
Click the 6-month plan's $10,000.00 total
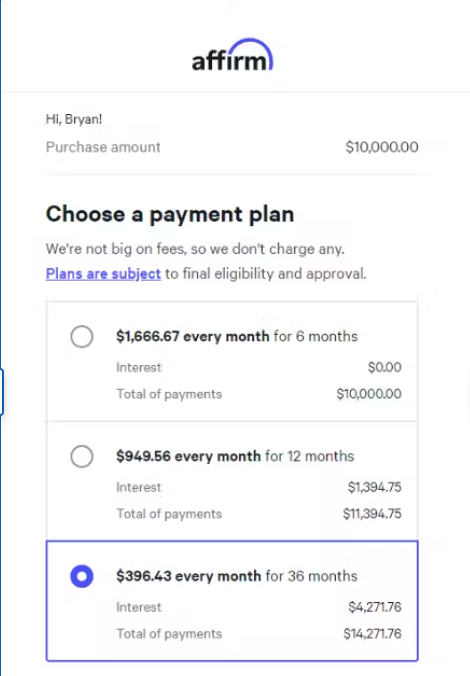tap(369, 394)
